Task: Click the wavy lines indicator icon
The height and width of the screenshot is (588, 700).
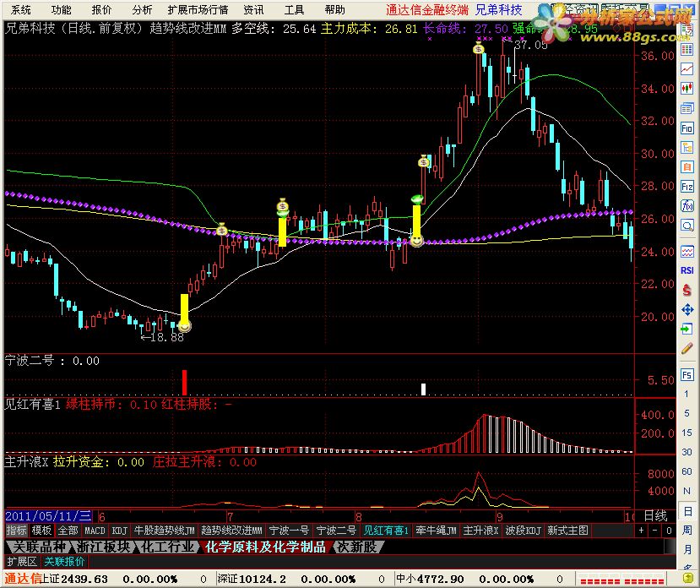Action: tap(687, 252)
